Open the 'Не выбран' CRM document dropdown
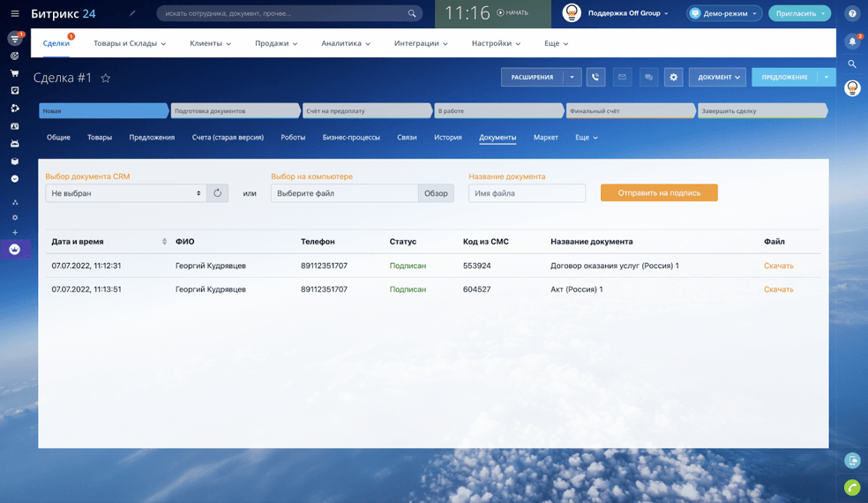The width and height of the screenshot is (868, 503). tap(126, 193)
